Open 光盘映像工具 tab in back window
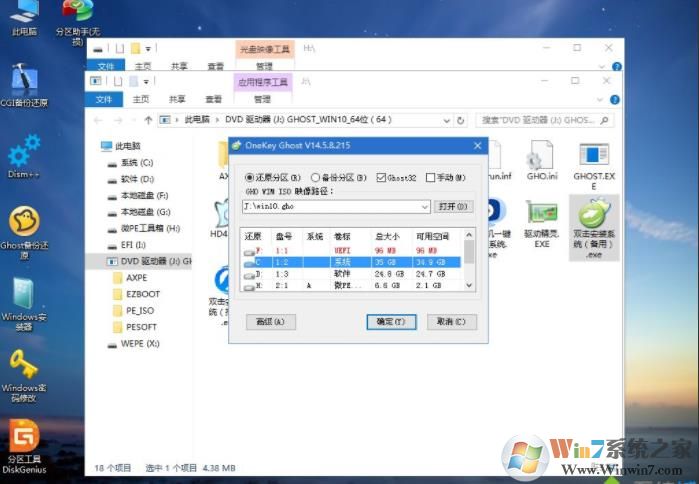The width and height of the screenshot is (699, 484). click(x=265, y=49)
